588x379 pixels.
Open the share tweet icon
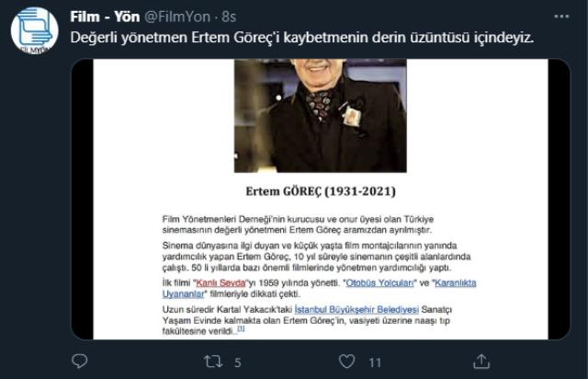481,362
